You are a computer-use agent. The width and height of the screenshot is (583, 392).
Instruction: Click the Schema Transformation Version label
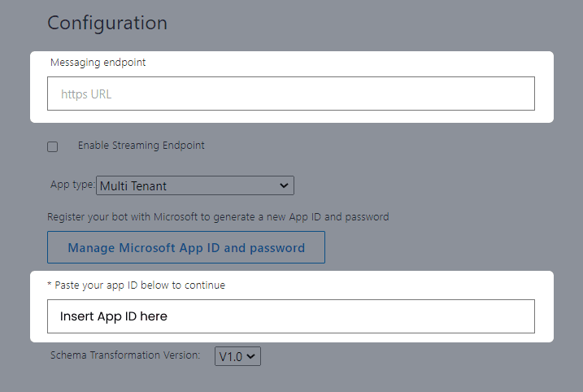pyautogui.click(x=125, y=355)
